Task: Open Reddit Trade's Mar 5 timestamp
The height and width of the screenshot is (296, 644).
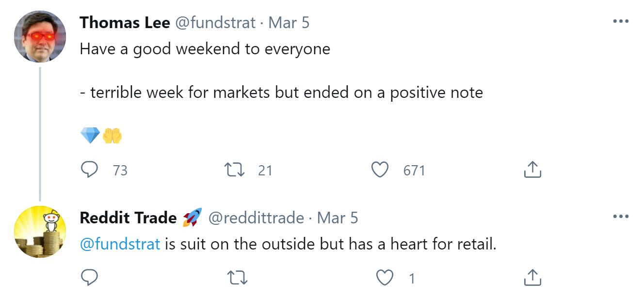Action: (338, 218)
